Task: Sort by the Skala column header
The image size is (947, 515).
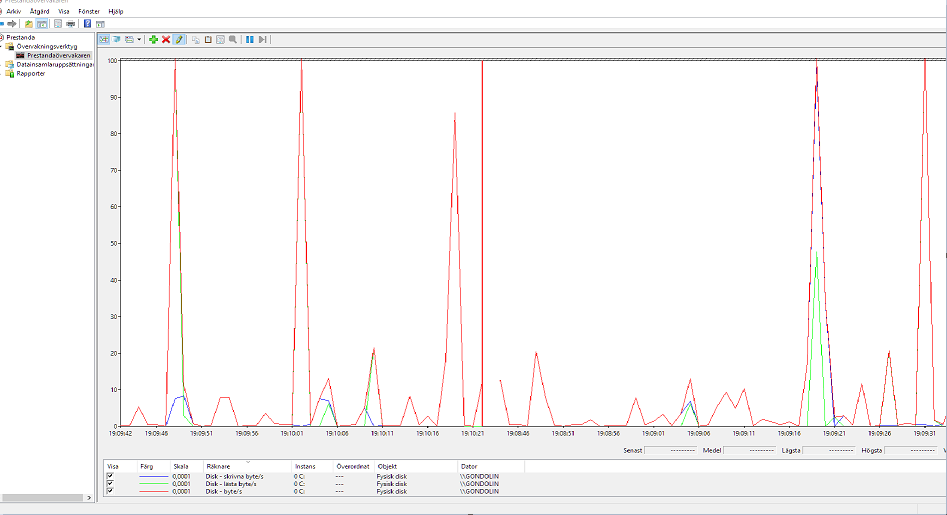Action: 187,467
